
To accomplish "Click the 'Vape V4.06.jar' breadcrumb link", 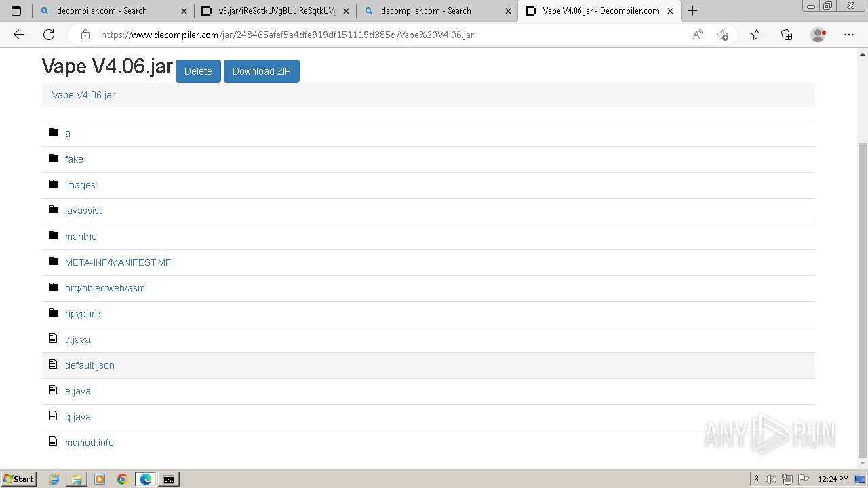I will [83, 95].
